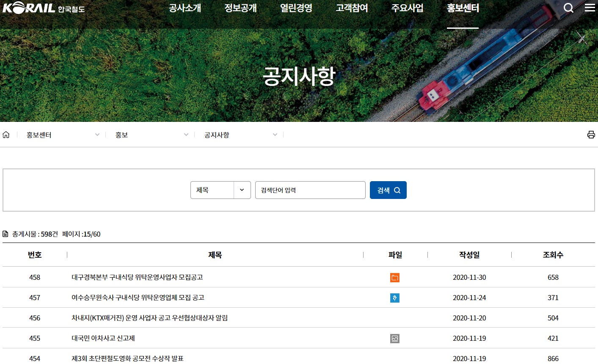Click post number 458
This screenshot has width=598, height=364.
tap(35, 277)
